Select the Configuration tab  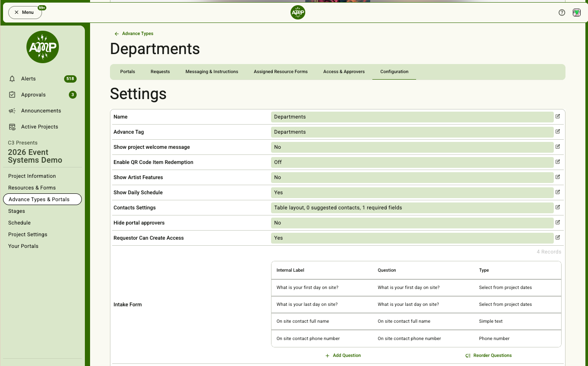pyautogui.click(x=394, y=71)
